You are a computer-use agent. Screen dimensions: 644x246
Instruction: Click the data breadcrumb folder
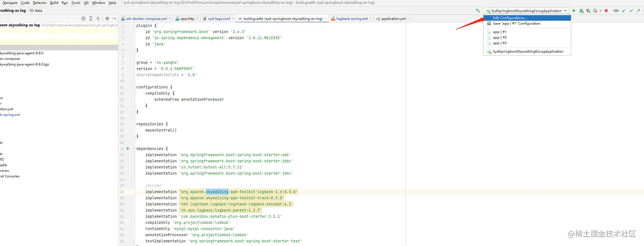click(36, 11)
